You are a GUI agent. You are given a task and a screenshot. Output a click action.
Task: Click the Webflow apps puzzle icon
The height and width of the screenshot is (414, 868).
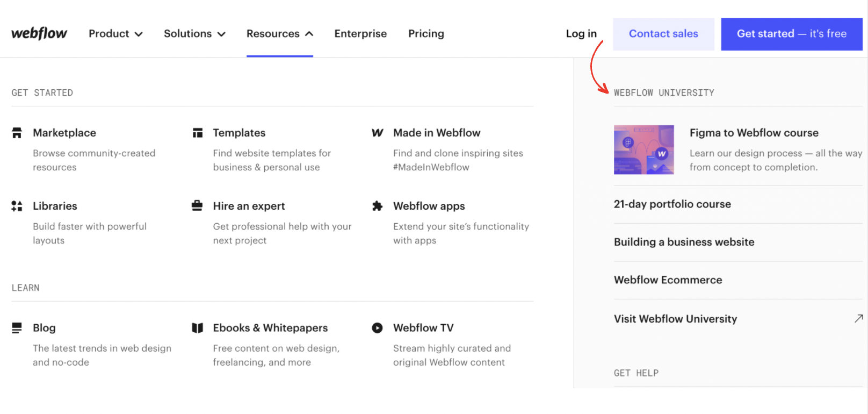[378, 206]
